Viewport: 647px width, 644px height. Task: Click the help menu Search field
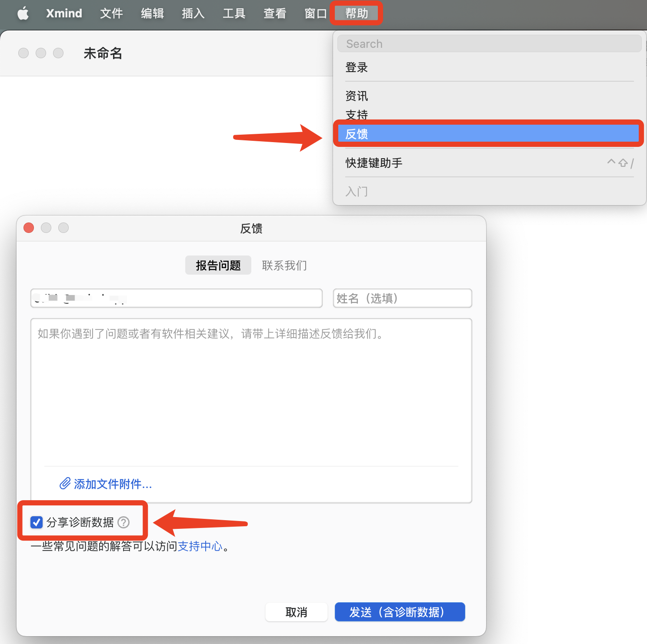pyautogui.click(x=489, y=44)
